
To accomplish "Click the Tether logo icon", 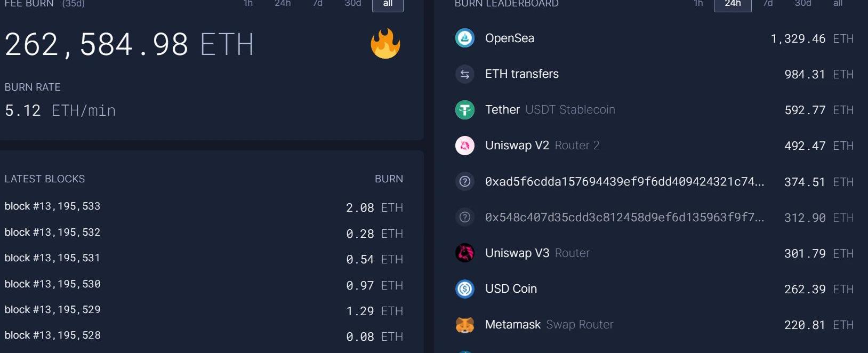I will pyautogui.click(x=464, y=110).
